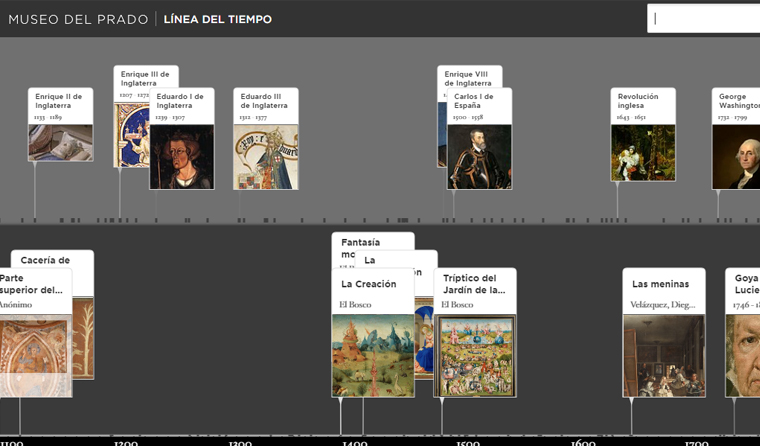Click Anónimo author under Parte superior del...
The height and width of the screenshot is (446, 760).
click(x=16, y=305)
